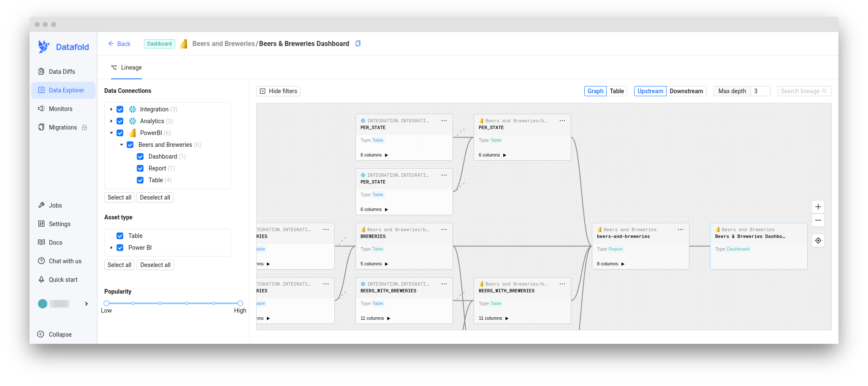This screenshot has height=386, width=868.
Task: Open menu of beers-and-breweries report node
Action: point(681,229)
